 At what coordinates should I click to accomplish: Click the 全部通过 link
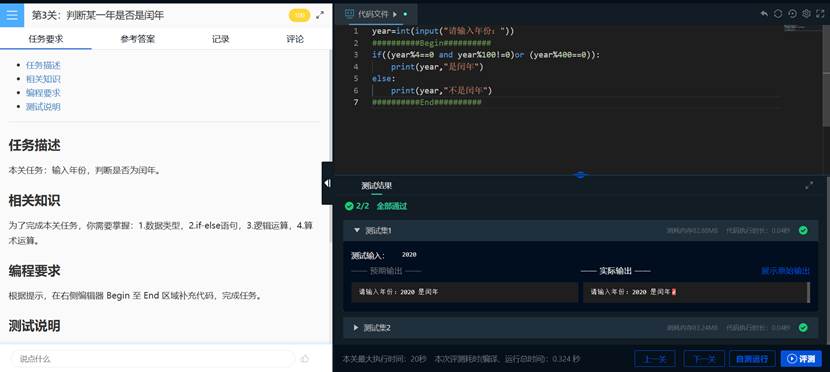click(x=392, y=206)
